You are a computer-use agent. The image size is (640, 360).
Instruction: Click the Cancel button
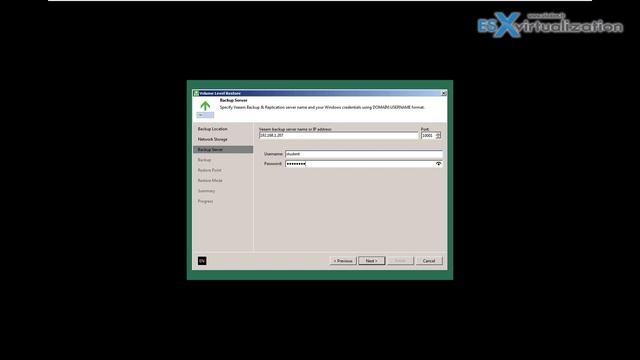tap(429, 261)
